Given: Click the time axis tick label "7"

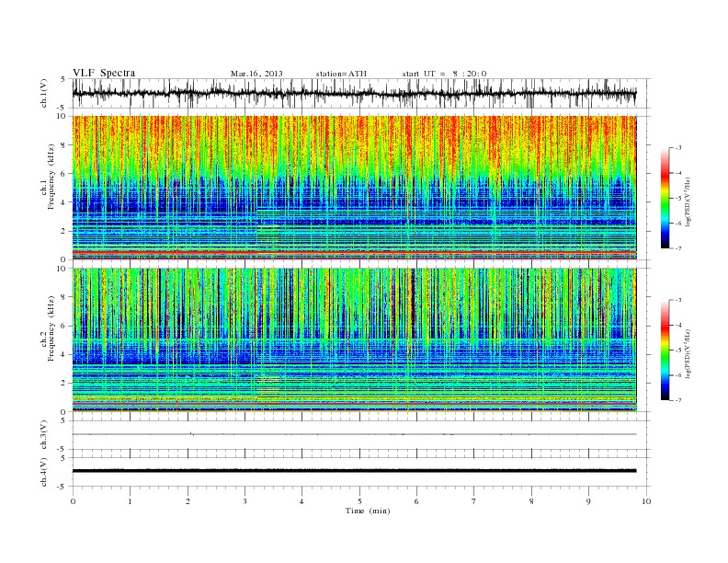Looking at the screenshot, I should pos(474,501).
